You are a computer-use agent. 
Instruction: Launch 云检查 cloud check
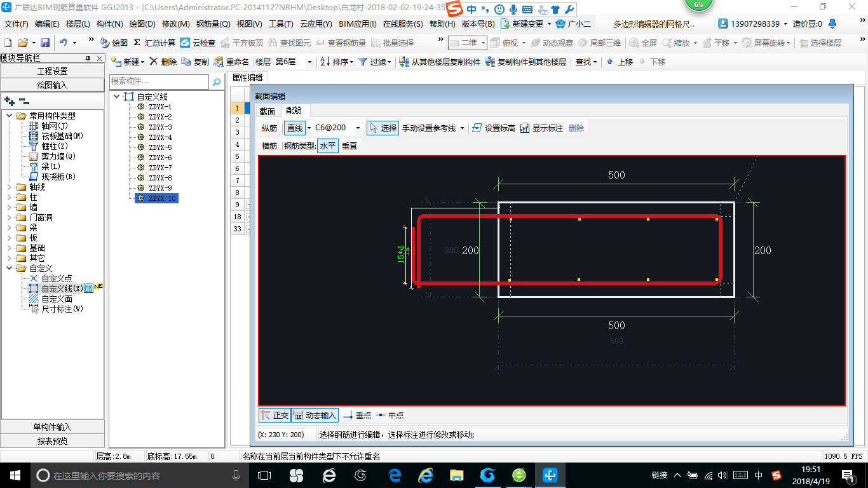click(x=198, y=43)
